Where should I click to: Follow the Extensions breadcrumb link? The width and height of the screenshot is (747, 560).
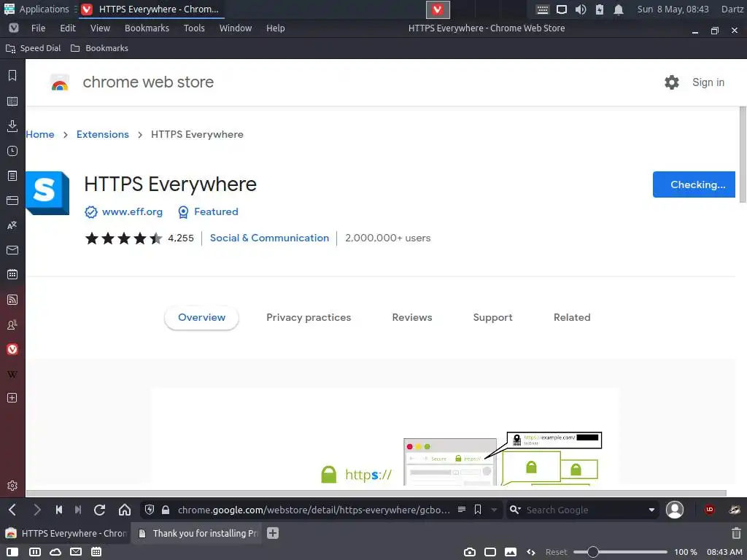102,134
